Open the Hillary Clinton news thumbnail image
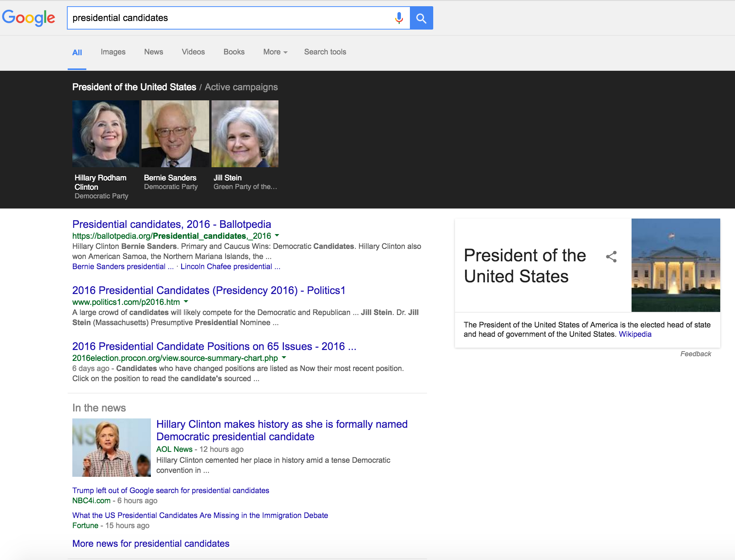735x560 pixels. tap(112, 448)
